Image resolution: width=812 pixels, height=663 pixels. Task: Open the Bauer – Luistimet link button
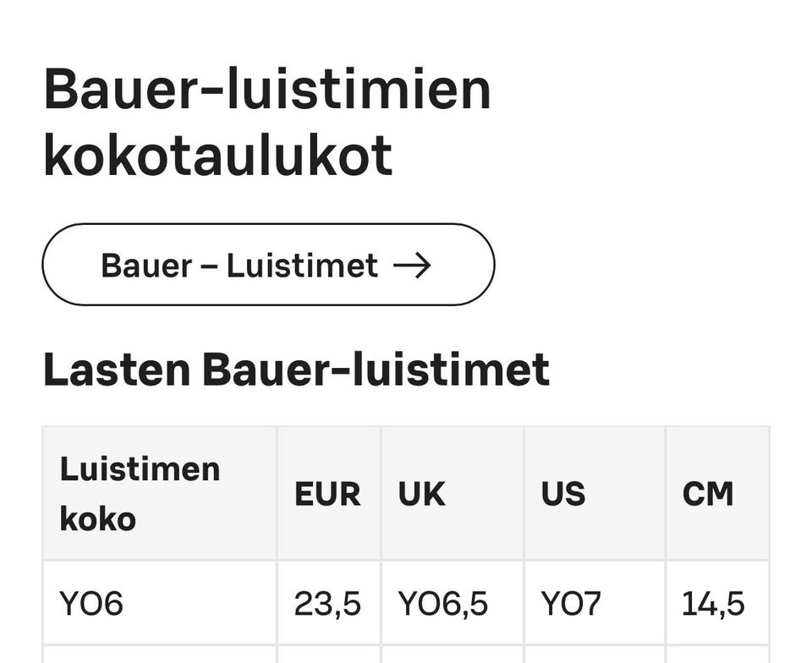click(x=268, y=265)
